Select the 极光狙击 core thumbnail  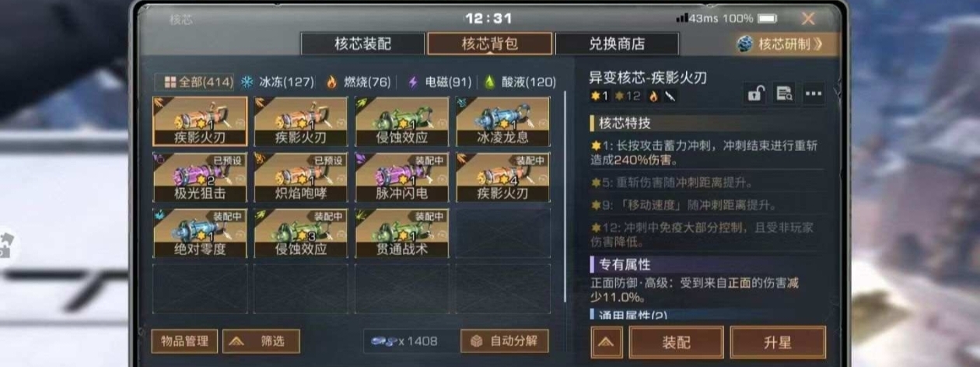[x=200, y=178]
